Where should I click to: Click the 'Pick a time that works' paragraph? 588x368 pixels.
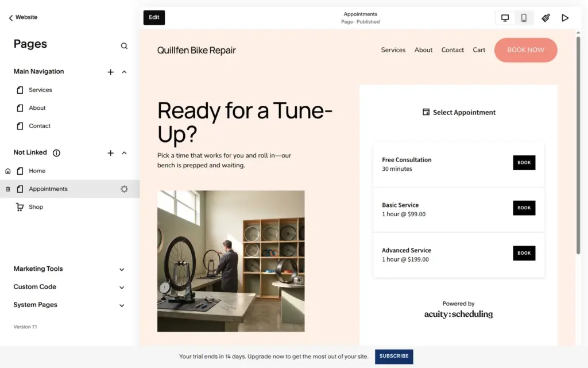pyautogui.click(x=224, y=160)
